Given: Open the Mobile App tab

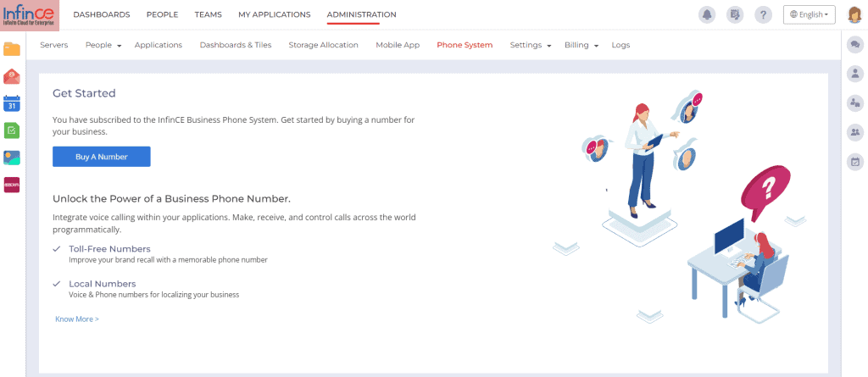Looking at the screenshot, I should [398, 46].
